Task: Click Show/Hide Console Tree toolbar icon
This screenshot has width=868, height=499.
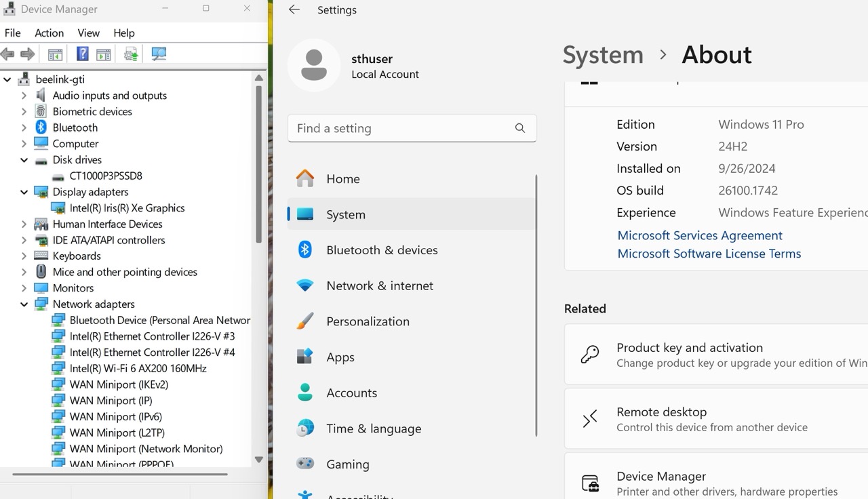Action: (56, 54)
